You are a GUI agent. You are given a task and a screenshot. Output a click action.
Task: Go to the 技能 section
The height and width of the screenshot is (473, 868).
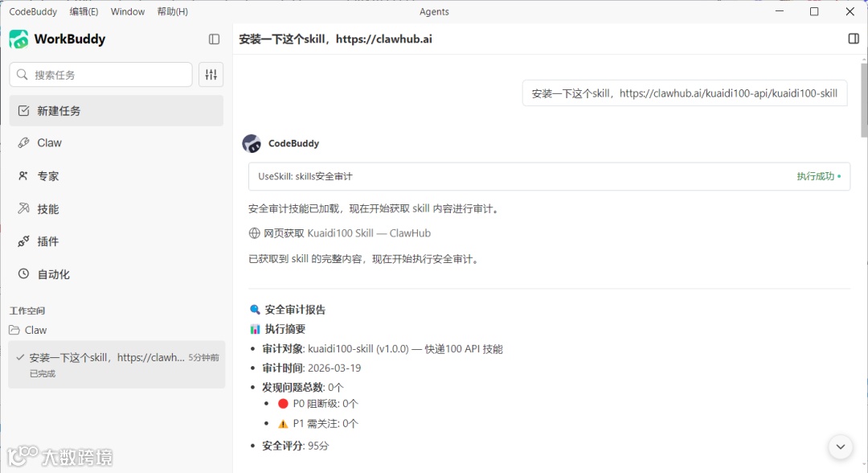pos(117,209)
